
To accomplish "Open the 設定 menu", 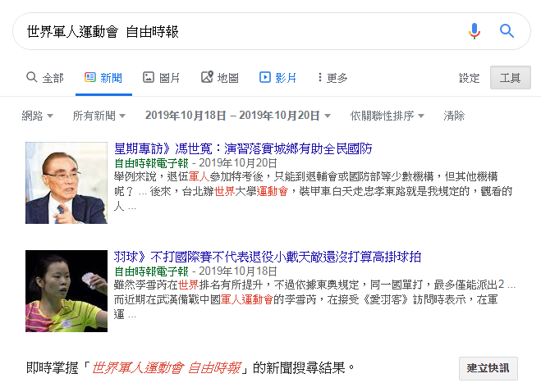I will coord(470,78).
